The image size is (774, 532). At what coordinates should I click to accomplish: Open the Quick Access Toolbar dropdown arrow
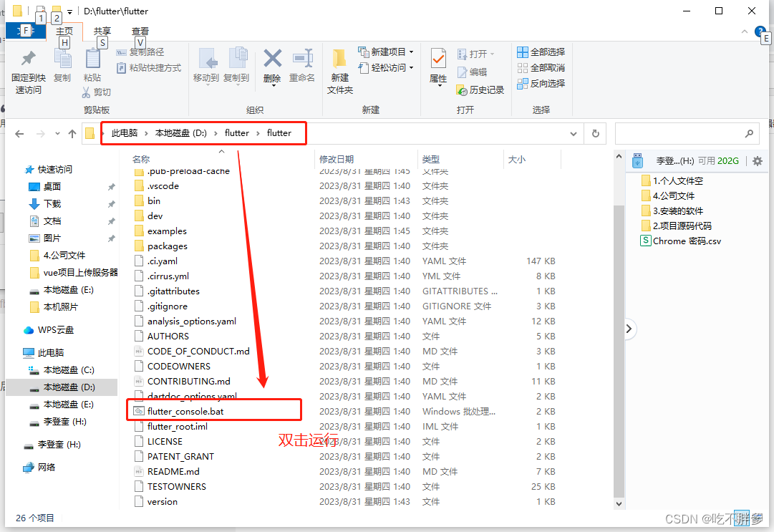pyautogui.click(x=69, y=11)
